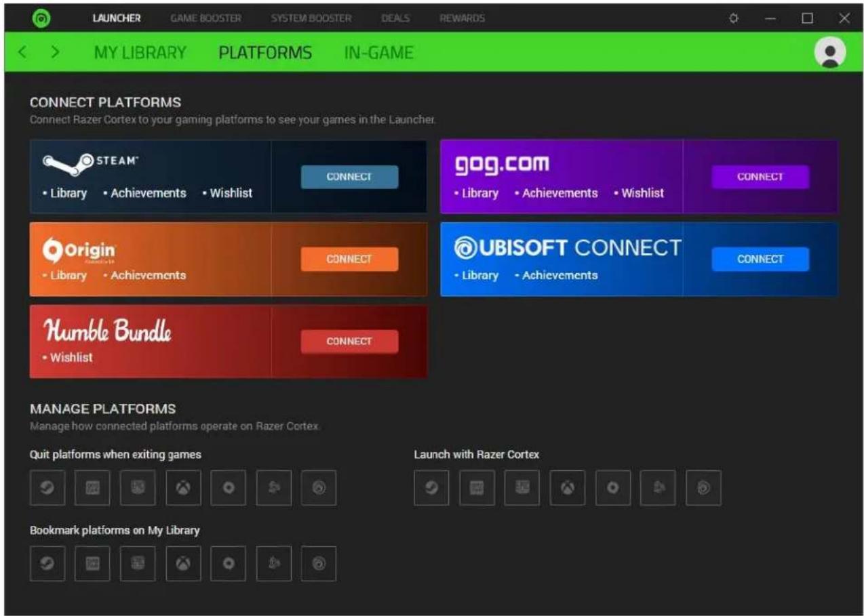Bookmark GOG on My Library
This screenshot has width=864, height=616.
93,564
